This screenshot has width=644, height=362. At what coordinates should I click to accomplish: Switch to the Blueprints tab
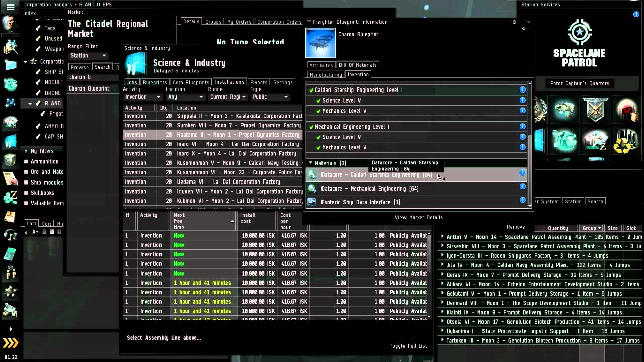[x=154, y=82]
